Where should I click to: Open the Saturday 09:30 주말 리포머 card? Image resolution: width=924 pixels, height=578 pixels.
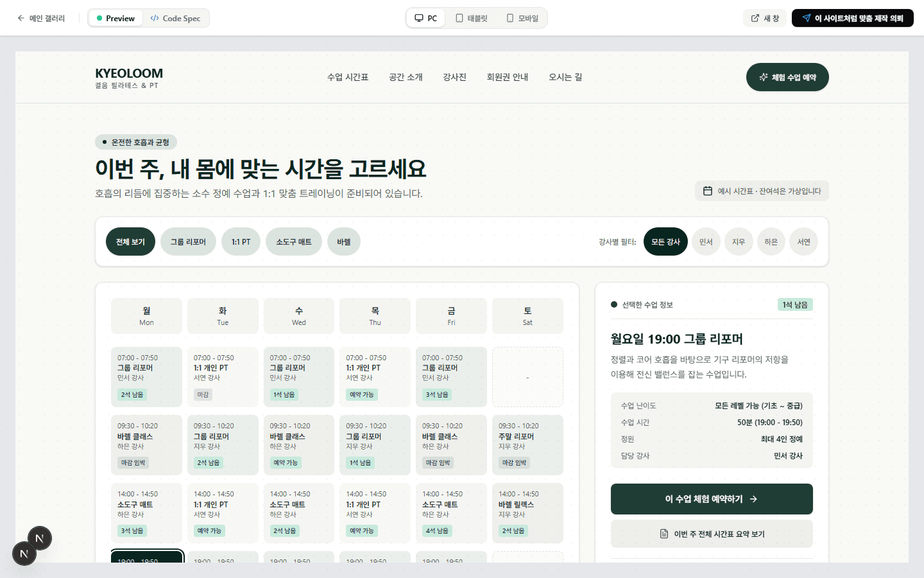(527, 445)
